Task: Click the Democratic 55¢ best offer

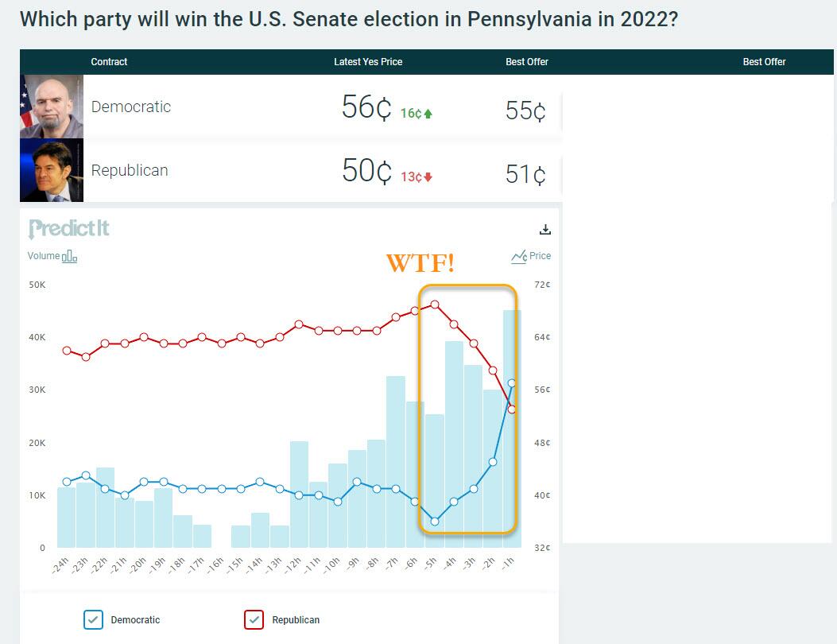Action: pyautogui.click(x=525, y=111)
